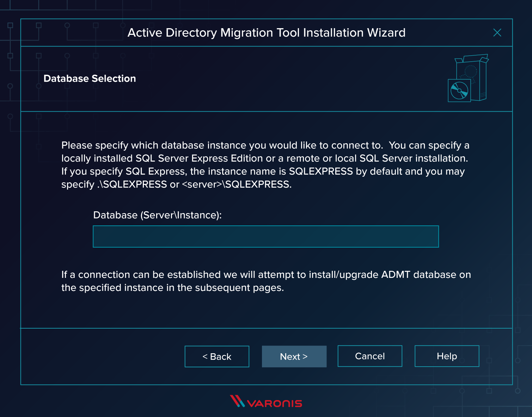
Task: Click inside the Database (Server\Instance) input box
Action: click(266, 236)
